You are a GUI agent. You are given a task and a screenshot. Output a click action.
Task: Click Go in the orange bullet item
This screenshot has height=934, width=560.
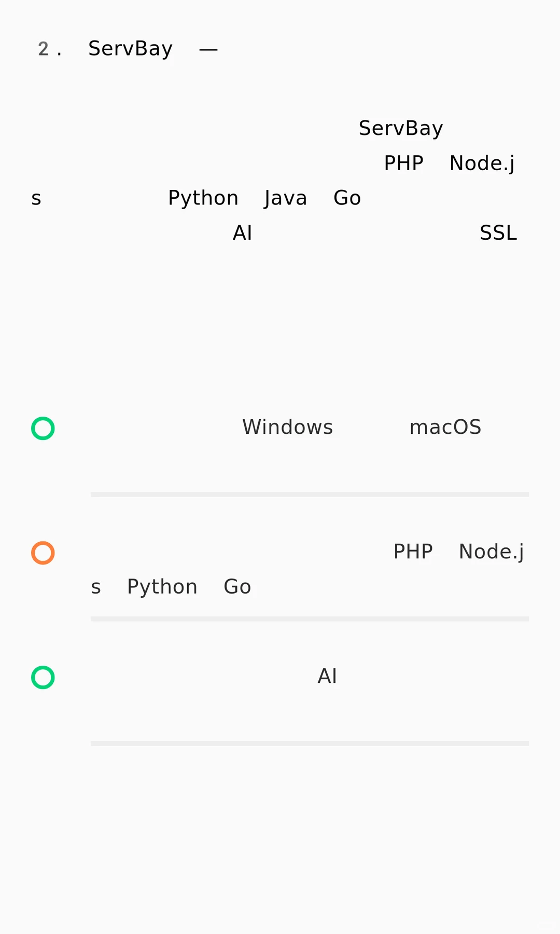click(x=237, y=587)
